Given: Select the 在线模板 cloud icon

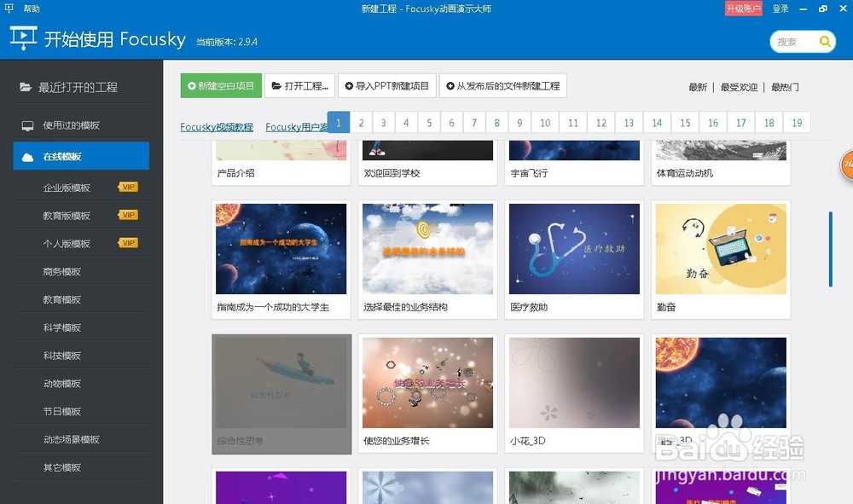Looking at the screenshot, I should 26,155.
